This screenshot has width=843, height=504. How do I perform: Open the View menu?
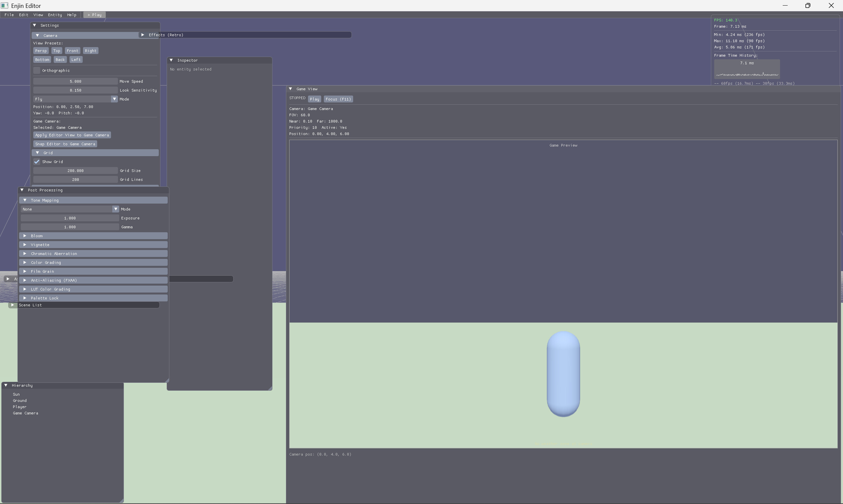pyautogui.click(x=38, y=14)
